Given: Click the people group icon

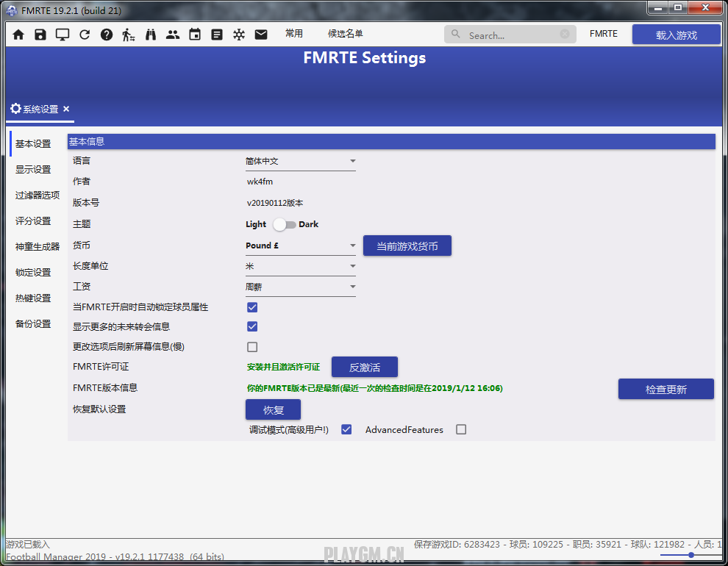Looking at the screenshot, I should 173,35.
